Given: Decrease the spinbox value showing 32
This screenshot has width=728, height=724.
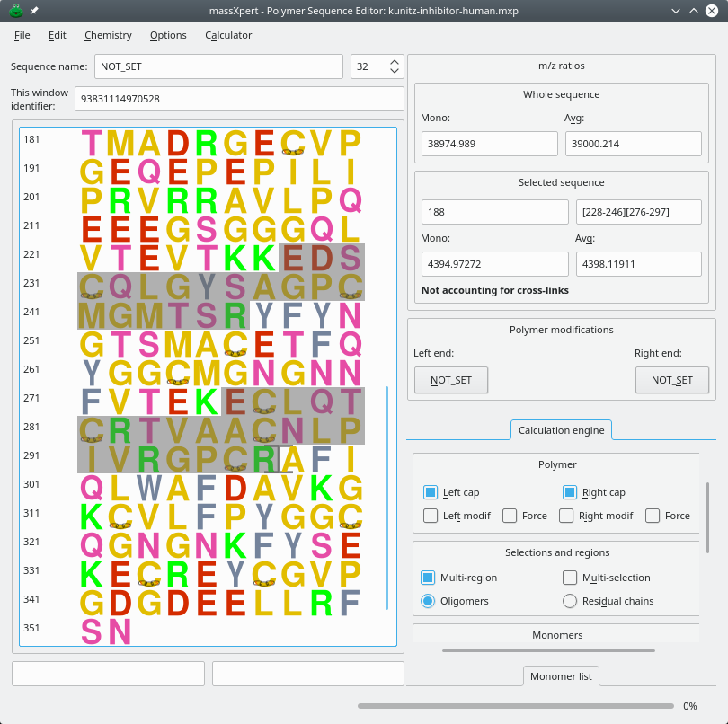Looking at the screenshot, I should [x=395, y=72].
